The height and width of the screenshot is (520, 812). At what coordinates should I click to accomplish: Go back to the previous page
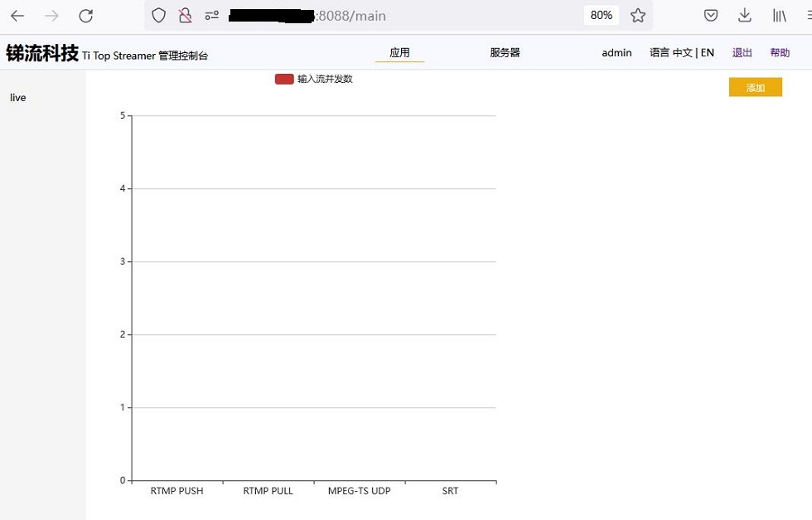click(17, 16)
